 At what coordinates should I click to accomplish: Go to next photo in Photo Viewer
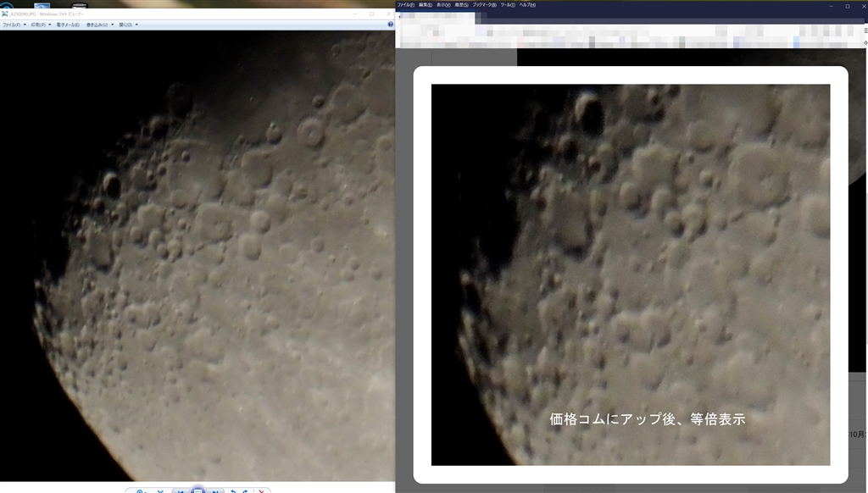click(214, 491)
